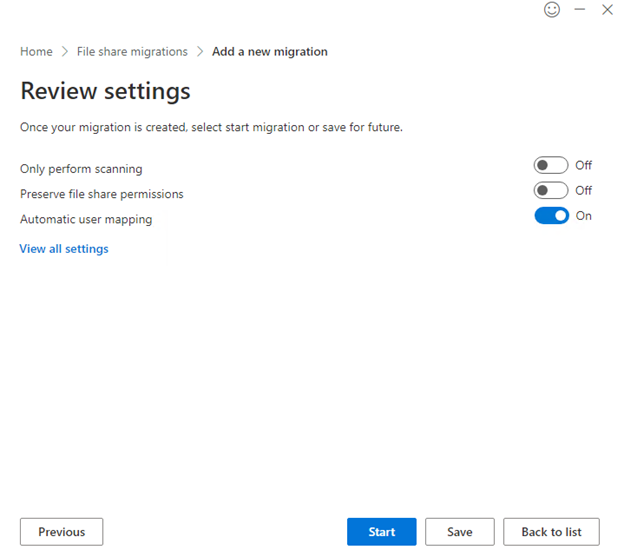
Task: Click the smiley feedback icon
Action: click(552, 10)
